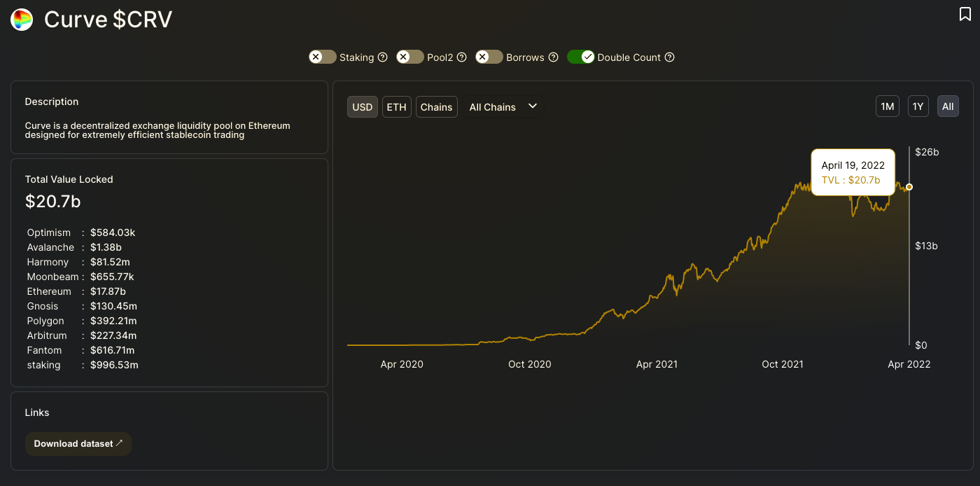Show the Chains breakdown chart
Screen dimensions: 980x486
(437, 107)
